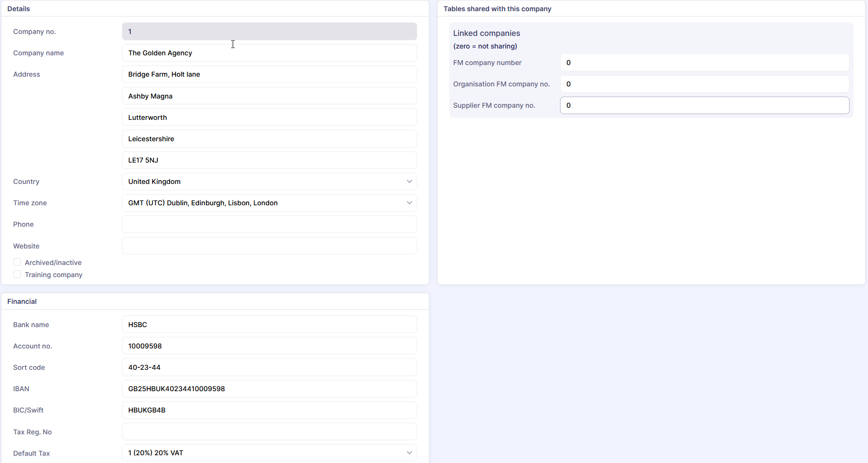Viewport: 868px width, 463px height.
Task: Expand the Time zone dropdown
Action: click(269, 203)
